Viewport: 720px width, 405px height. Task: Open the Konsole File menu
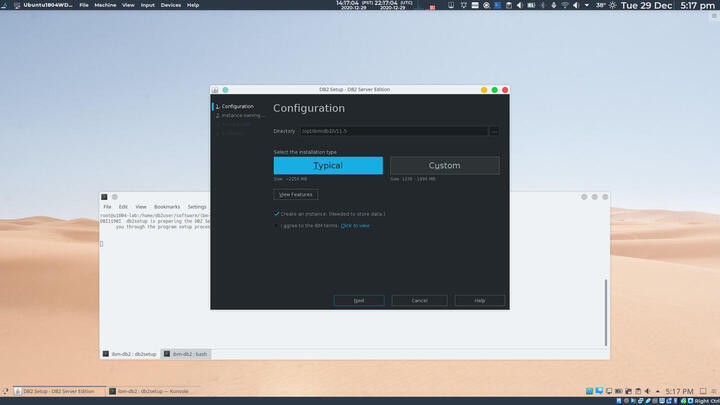[x=107, y=207]
